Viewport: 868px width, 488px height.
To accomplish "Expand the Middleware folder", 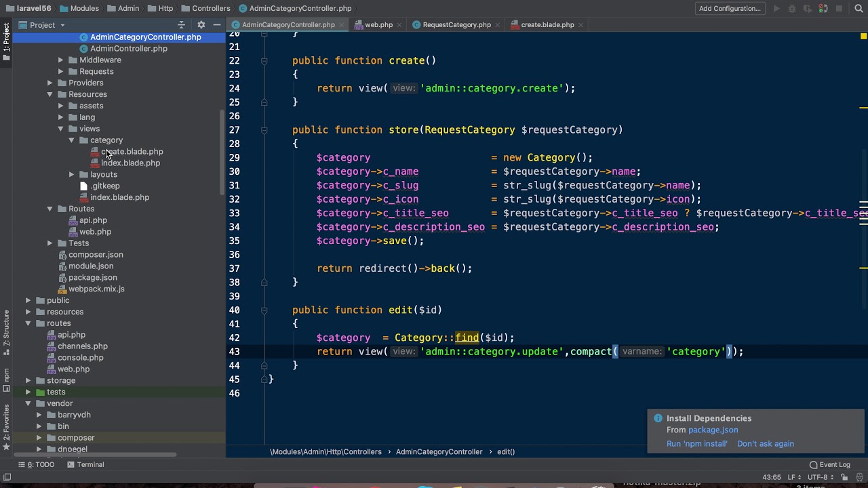I will [61, 60].
